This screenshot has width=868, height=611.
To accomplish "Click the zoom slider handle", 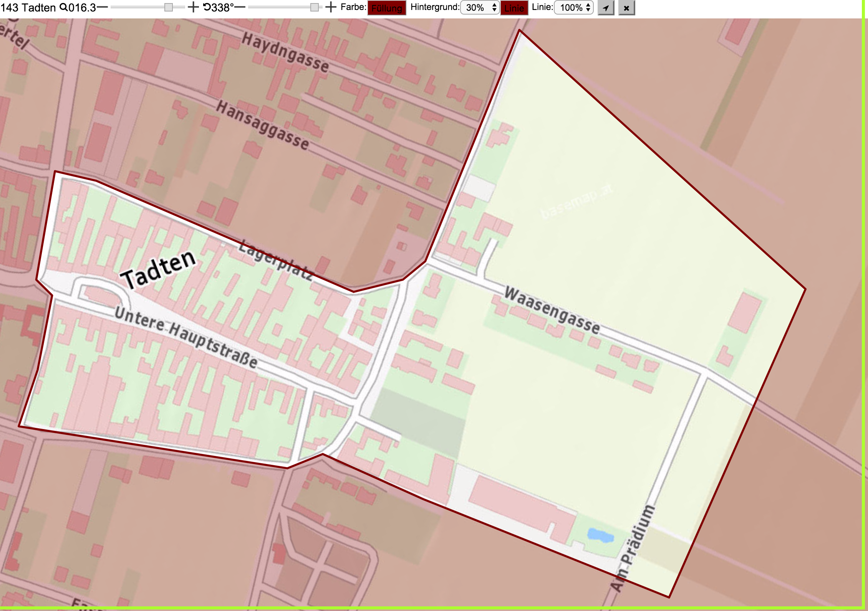I will (168, 7).
